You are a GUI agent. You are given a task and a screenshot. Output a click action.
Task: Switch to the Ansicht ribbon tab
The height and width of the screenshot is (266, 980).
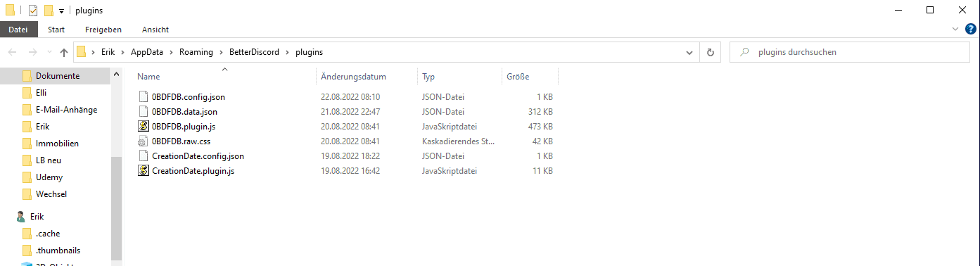(155, 30)
